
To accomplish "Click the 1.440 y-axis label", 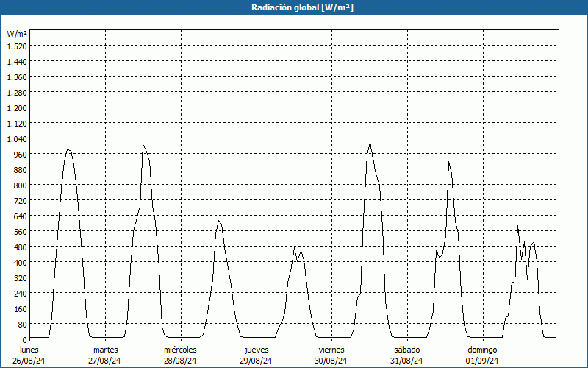I will pos(17,62).
